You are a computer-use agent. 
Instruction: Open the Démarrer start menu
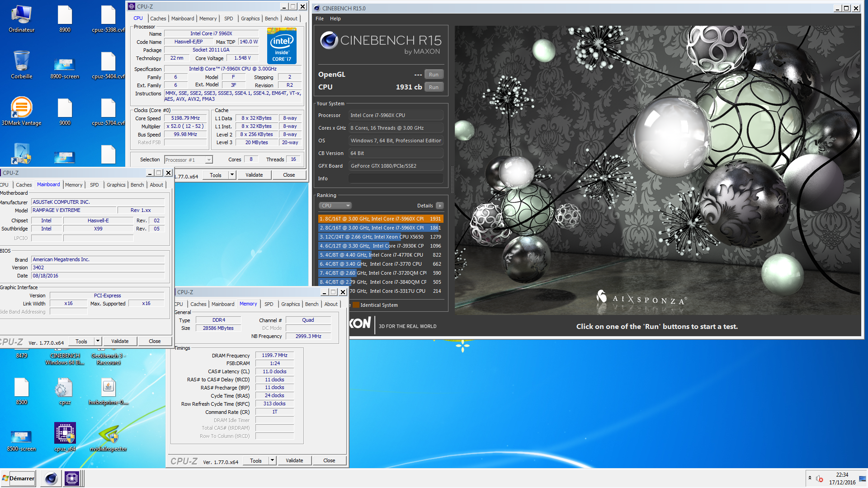19,479
